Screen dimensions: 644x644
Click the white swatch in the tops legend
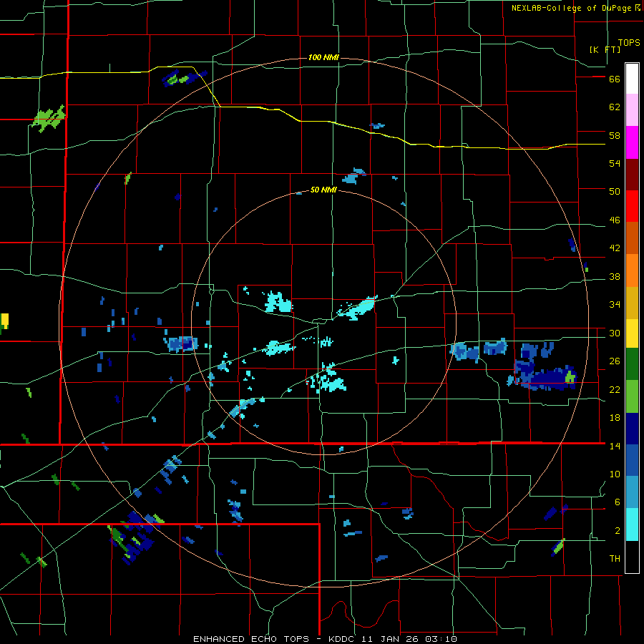[632, 79]
